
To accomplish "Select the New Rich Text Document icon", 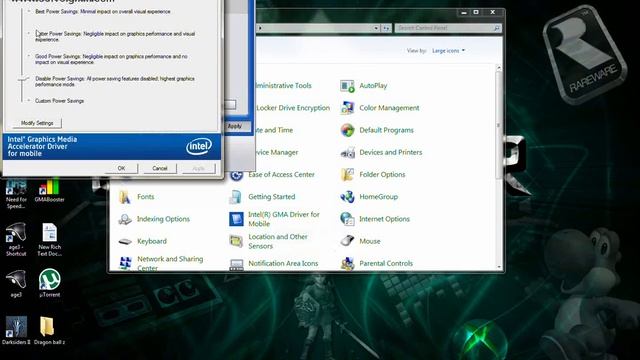I will [x=49, y=239].
